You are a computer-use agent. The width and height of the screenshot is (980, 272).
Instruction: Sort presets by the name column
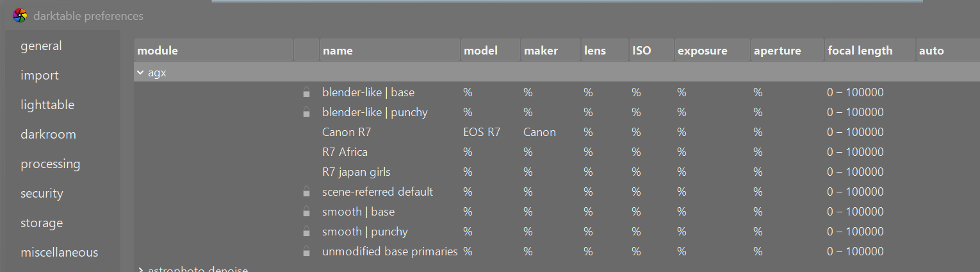(x=338, y=51)
